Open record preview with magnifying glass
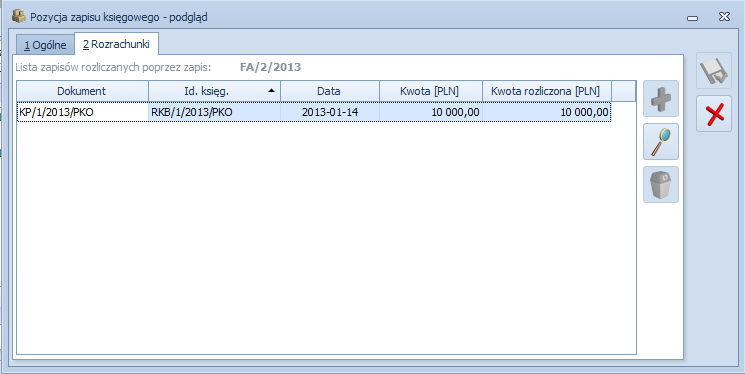The height and width of the screenshot is (374, 745). click(x=660, y=141)
